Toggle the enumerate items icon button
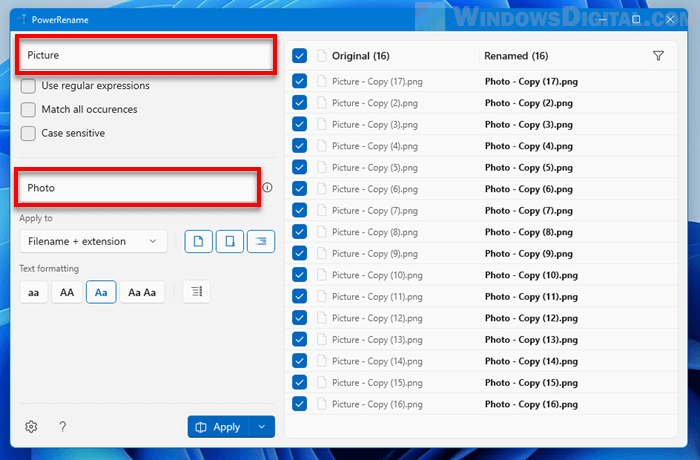Screen dimensions: 700x460 pos(196,292)
